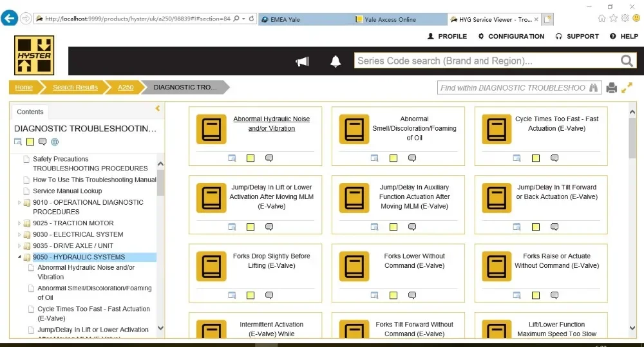Open Jump/Delay In Lift or Lower book icon
The height and width of the screenshot is (347, 644).
[211, 198]
